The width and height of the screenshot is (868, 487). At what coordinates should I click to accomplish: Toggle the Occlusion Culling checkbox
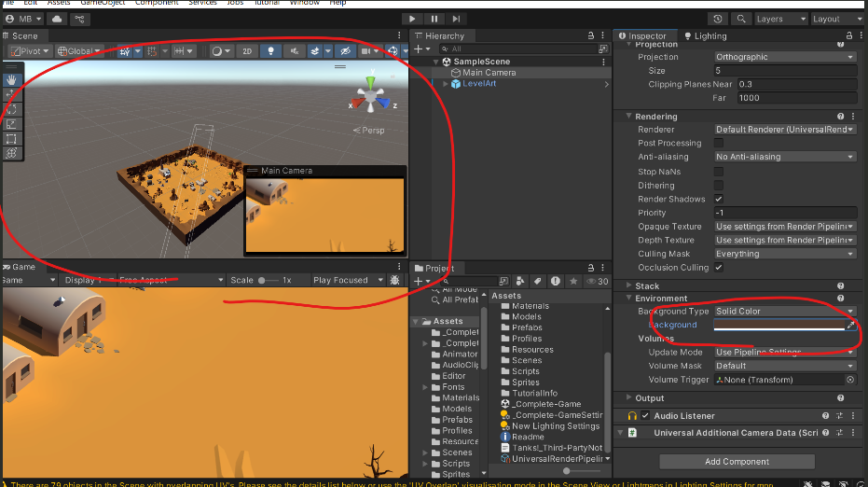(719, 268)
